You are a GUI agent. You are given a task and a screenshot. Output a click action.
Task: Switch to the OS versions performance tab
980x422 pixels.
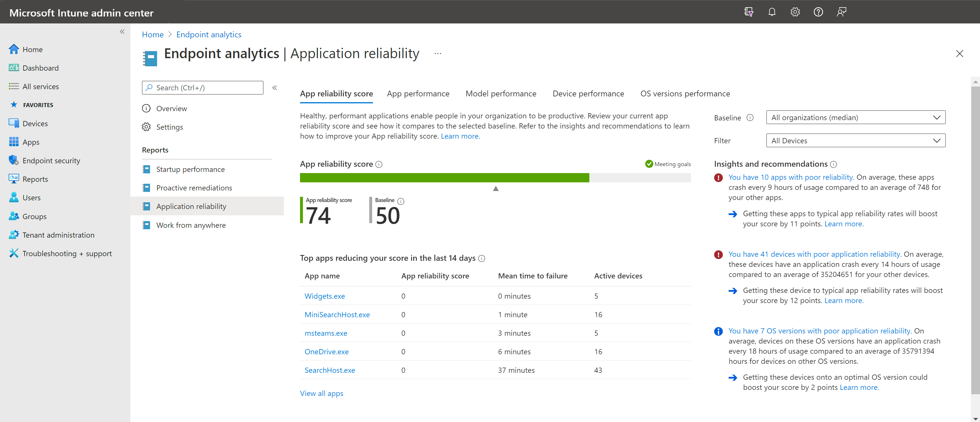click(x=685, y=93)
